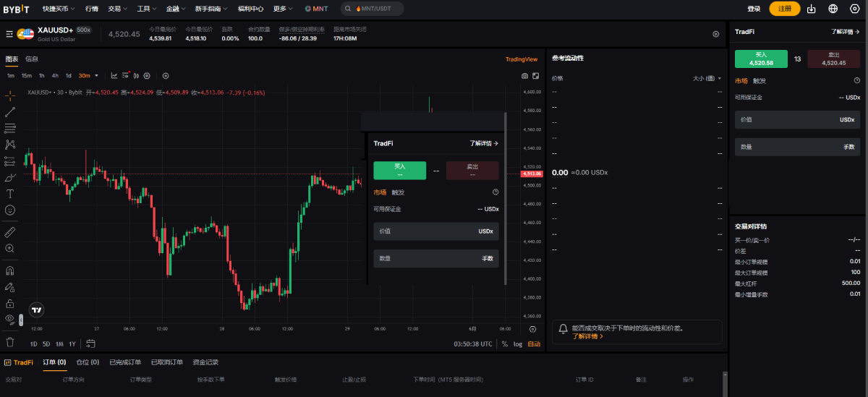Select the text annotation tool
This screenshot has width=868, height=397.
click(x=10, y=194)
